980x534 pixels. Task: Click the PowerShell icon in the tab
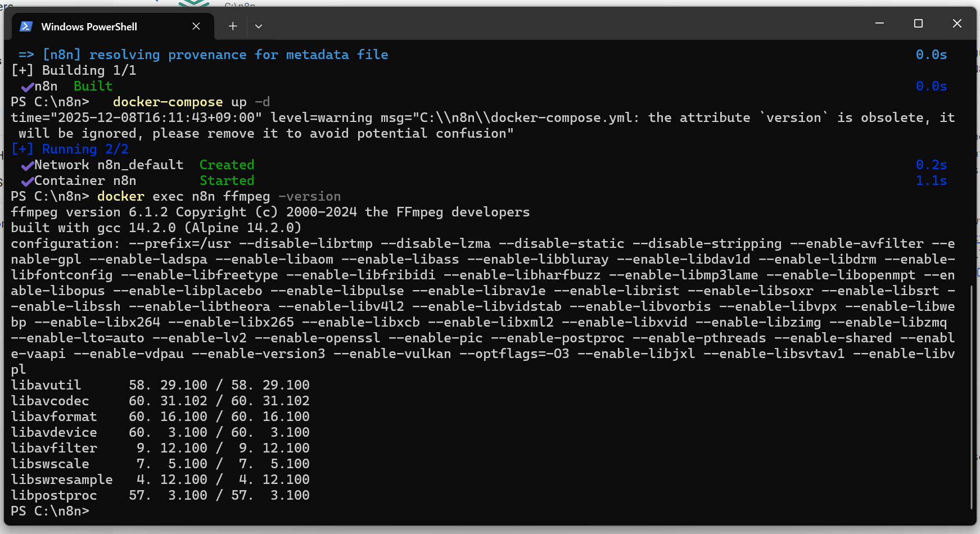click(26, 26)
